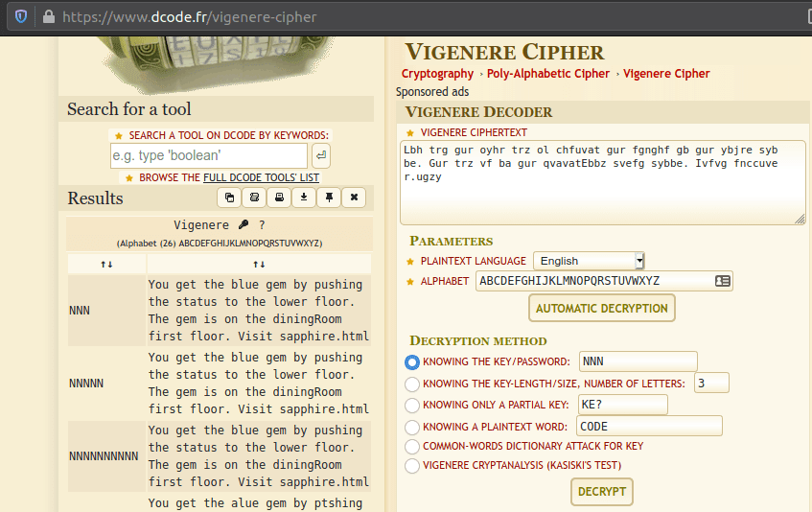Screen dimensions: 812x512
Task: Copy results with the copy icon
Action: (229, 198)
